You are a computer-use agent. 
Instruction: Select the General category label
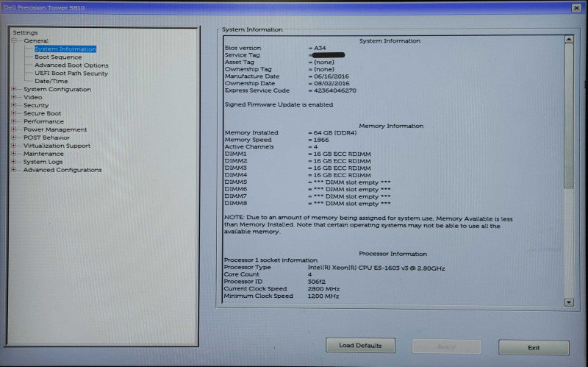click(36, 40)
